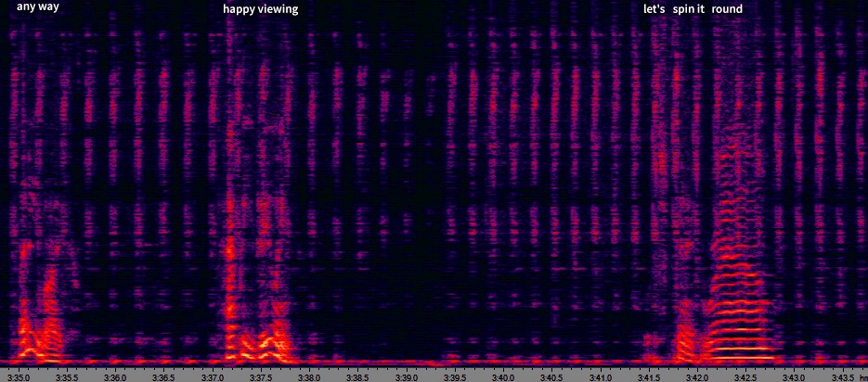Click the 3:41.0 time ruler mark

(x=601, y=376)
